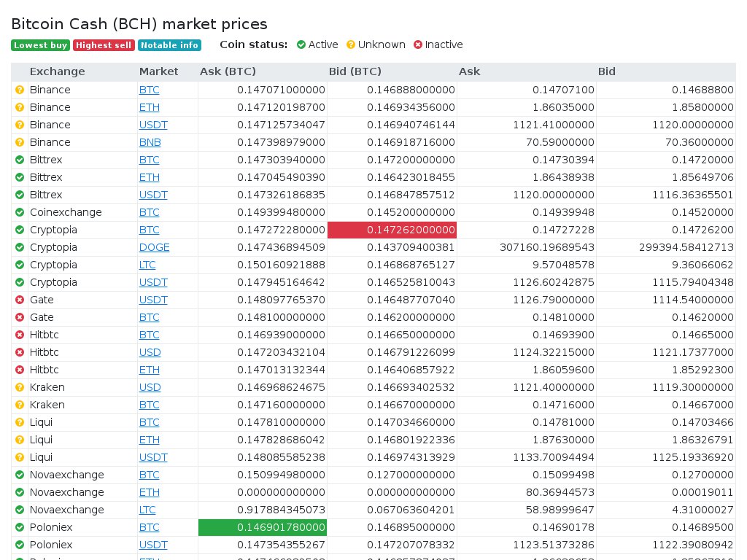Click active status icon for Bittrex BTC row
747x560 pixels.
point(20,160)
